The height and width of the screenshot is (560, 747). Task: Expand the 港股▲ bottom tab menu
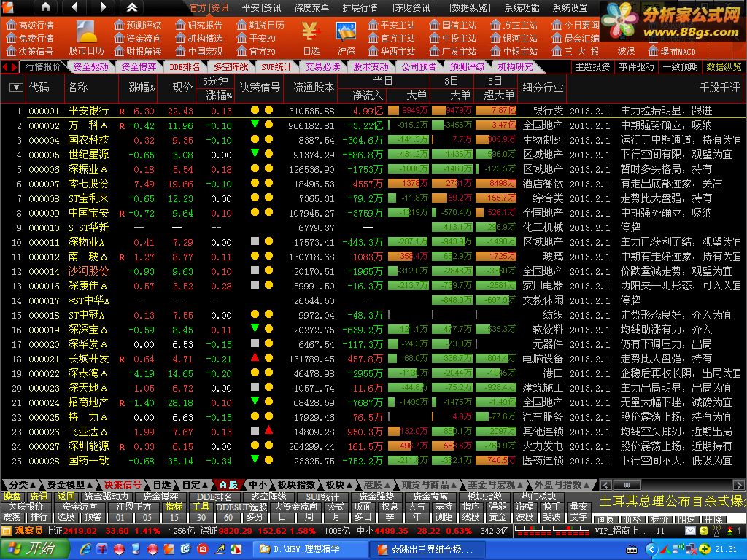(376, 485)
